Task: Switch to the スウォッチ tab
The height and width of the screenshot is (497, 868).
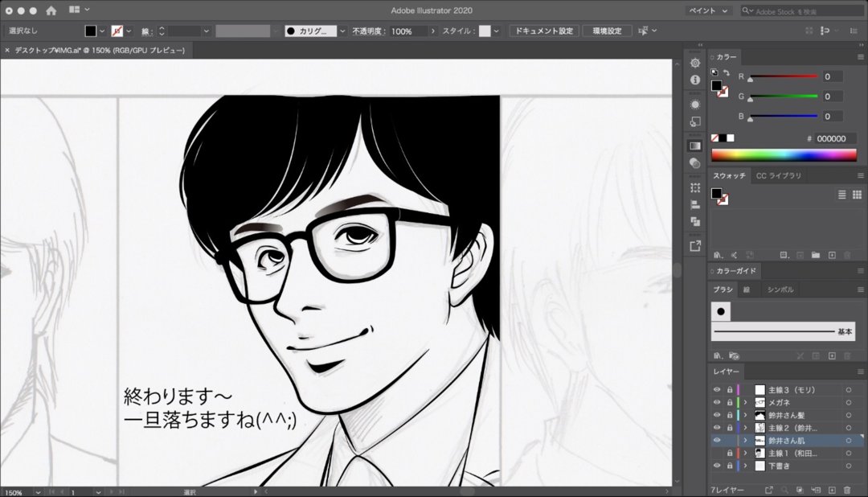Action: (x=729, y=175)
